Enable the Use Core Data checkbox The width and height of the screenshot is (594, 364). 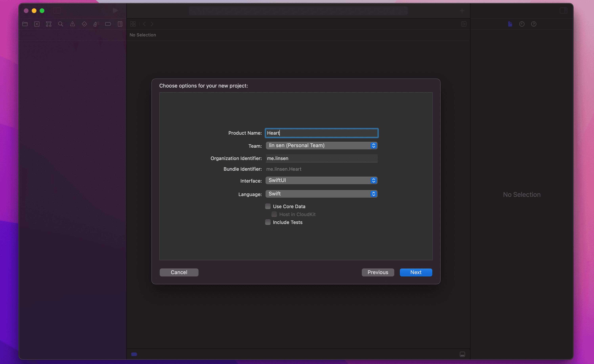click(268, 206)
